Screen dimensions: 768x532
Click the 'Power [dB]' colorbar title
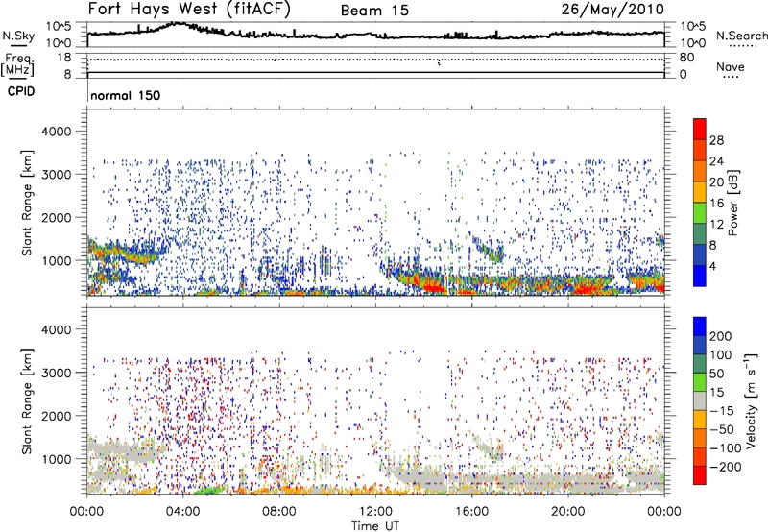tap(733, 203)
